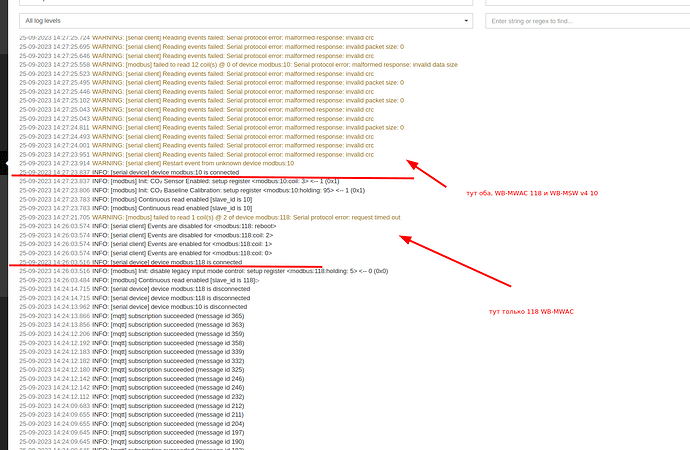Select mqtt subscription succeeded message id 358
Screen dimensions: 690x450
point(132,343)
